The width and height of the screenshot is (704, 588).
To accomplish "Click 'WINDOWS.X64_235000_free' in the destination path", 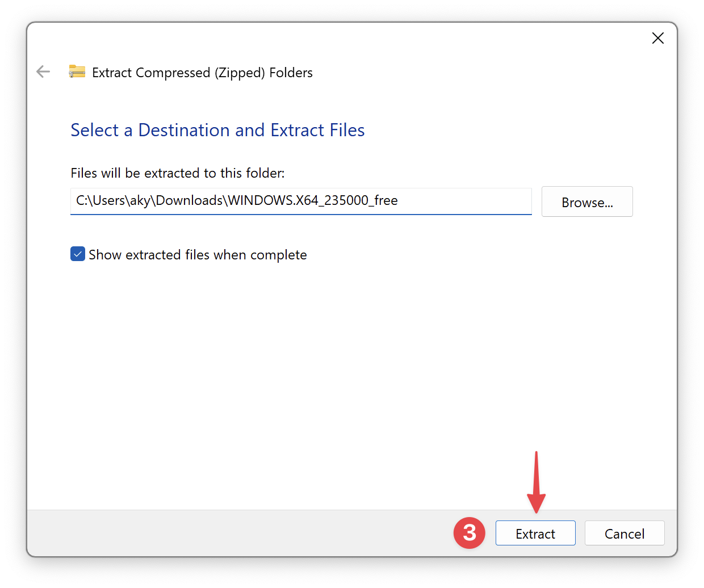I will coord(312,201).
